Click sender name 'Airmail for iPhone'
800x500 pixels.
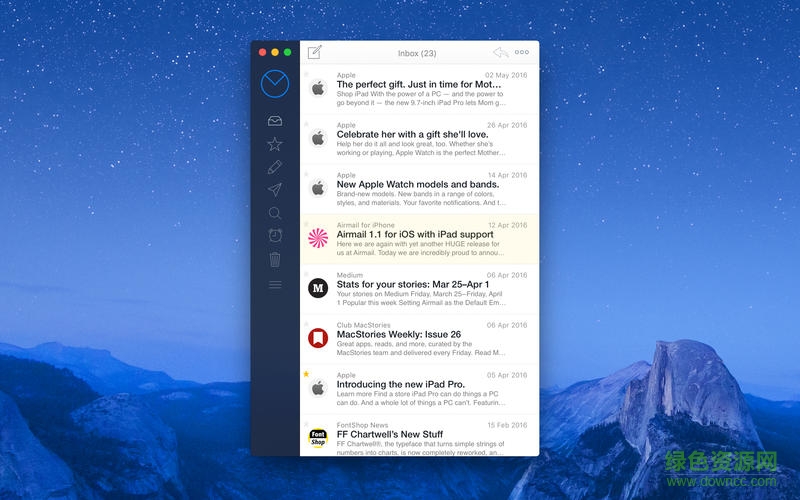click(x=365, y=225)
